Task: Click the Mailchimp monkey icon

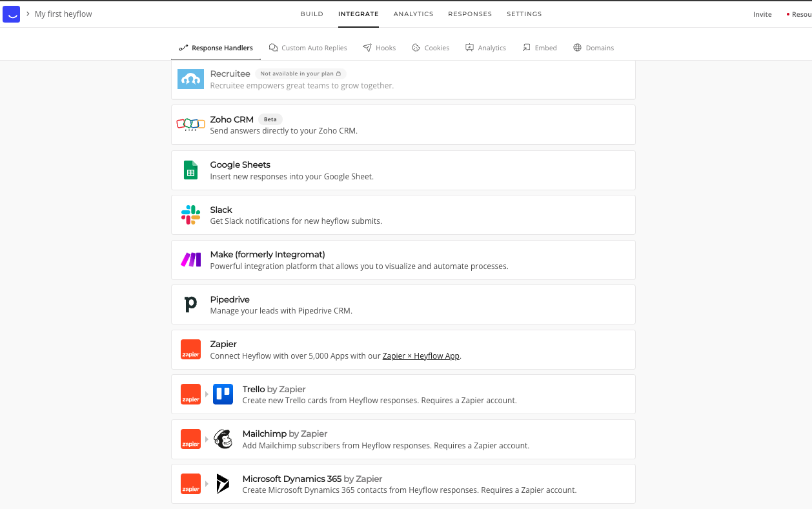Action: [223, 439]
